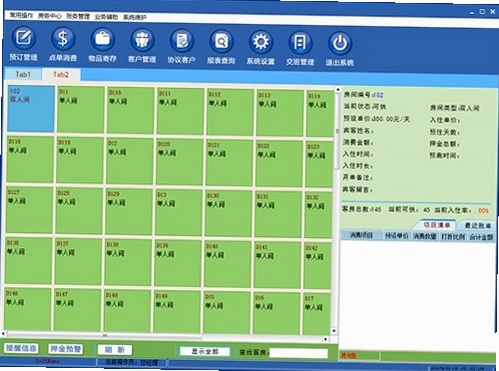Select room D148 tile
The width and height of the screenshot is (499, 371).
(127, 311)
